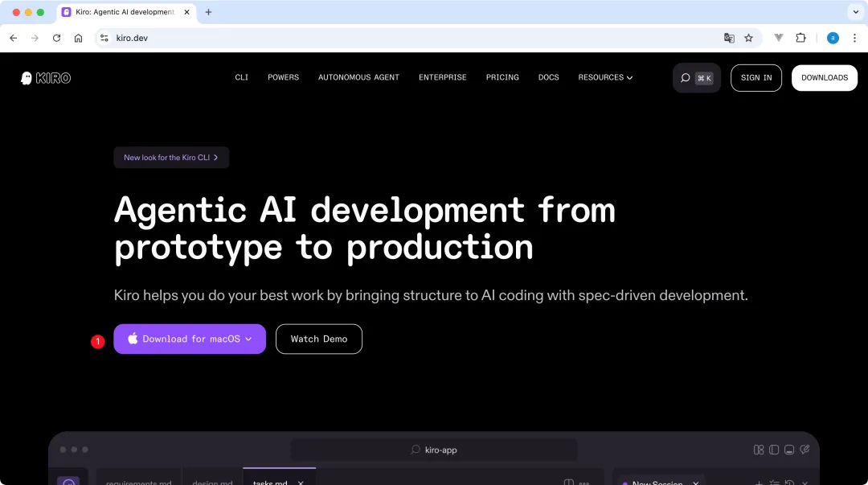Viewport: 868px width, 485px height.
Task: Go back with the browser arrow
Action: coord(14,38)
